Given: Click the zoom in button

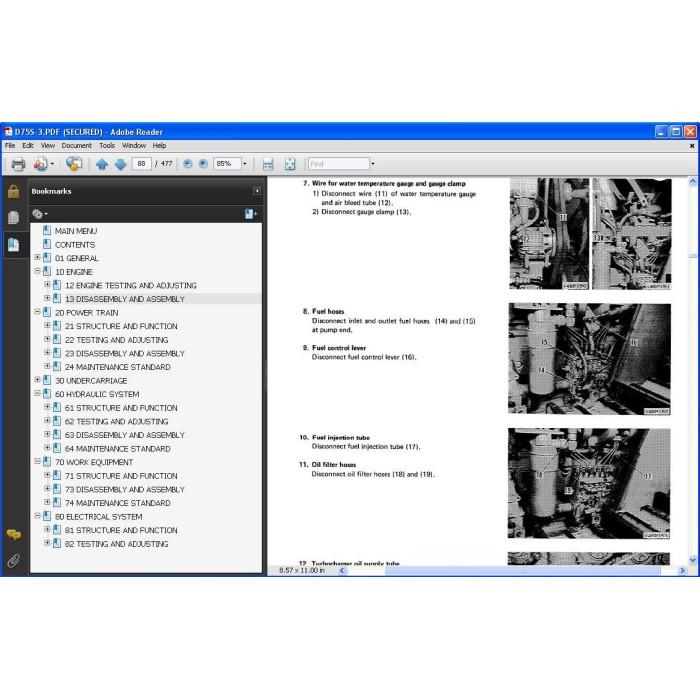Looking at the screenshot, I should coord(203,164).
